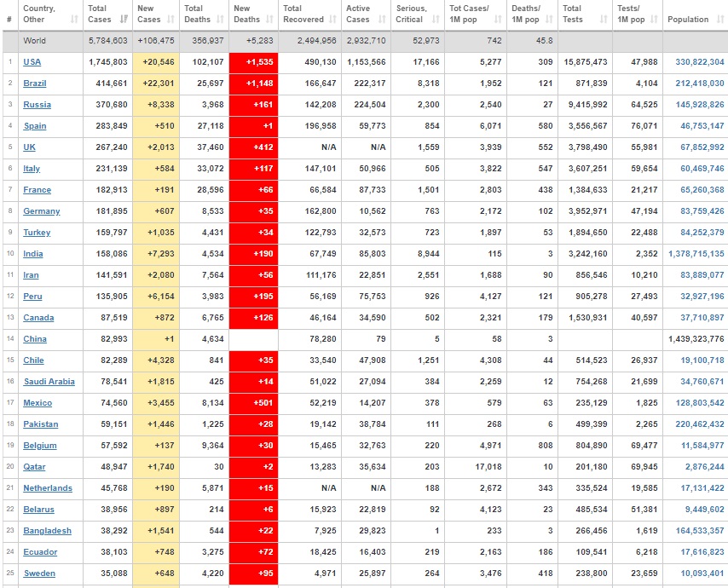Click the World summary row label

tap(35, 41)
